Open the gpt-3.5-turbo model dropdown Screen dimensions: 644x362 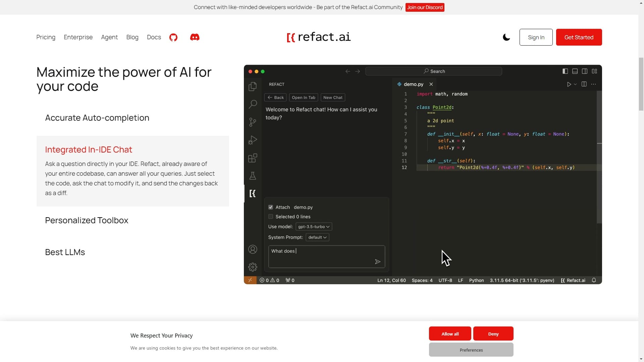314,227
